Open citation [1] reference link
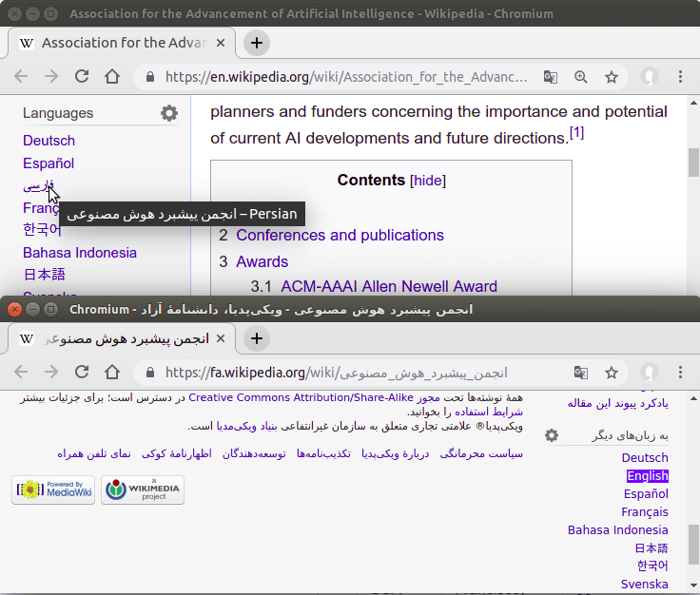Viewport: 700px width, 595px height. coord(576,132)
